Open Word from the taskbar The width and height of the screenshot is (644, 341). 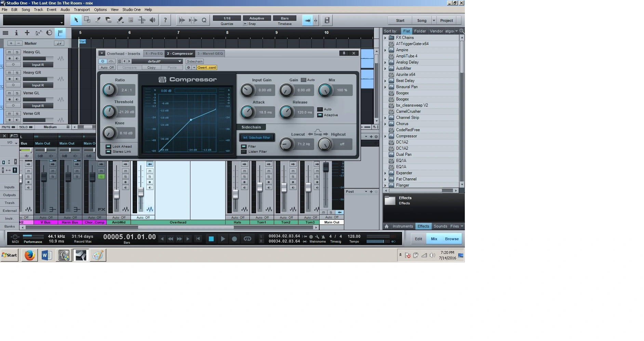(x=46, y=255)
